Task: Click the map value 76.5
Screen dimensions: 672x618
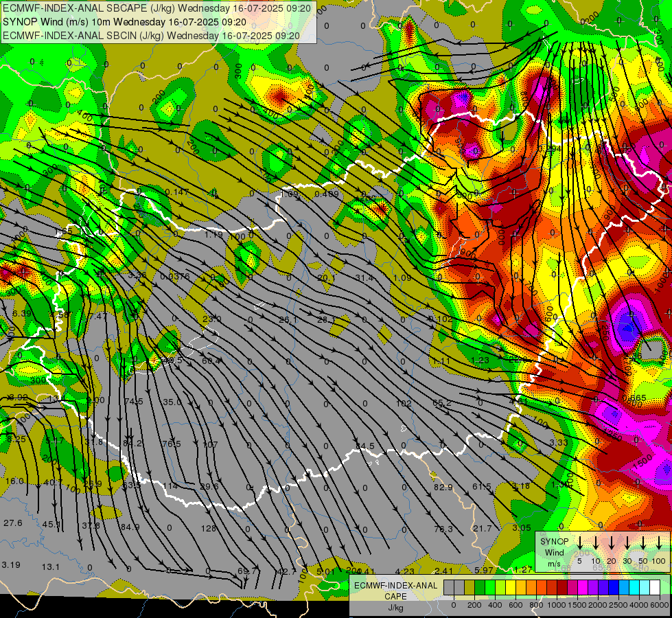Action: pyautogui.click(x=172, y=444)
